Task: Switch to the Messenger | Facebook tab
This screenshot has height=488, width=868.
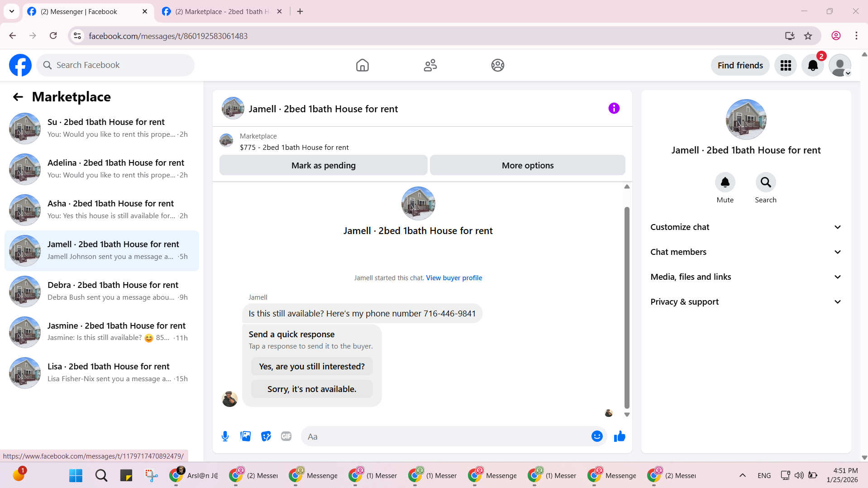Action: pyautogui.click(x=87, y=12)
